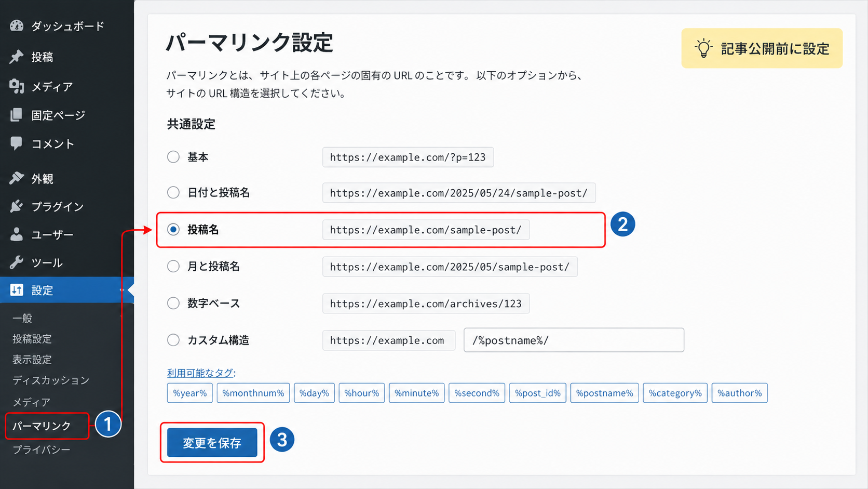The image size is (868, 489).
Task: Open the プラグイン plug icon
Action: tap(17, 206)
